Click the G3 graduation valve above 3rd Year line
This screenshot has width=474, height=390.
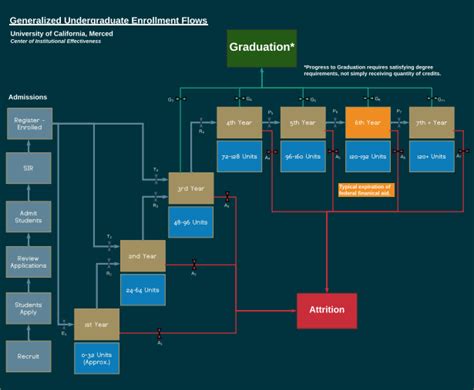180,99
